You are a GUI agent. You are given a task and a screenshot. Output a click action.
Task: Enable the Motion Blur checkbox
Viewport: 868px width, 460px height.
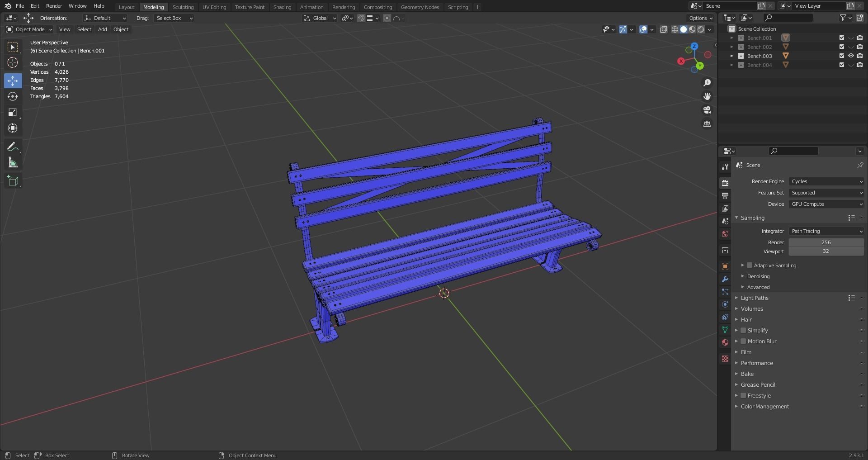(x=744, y=341)
